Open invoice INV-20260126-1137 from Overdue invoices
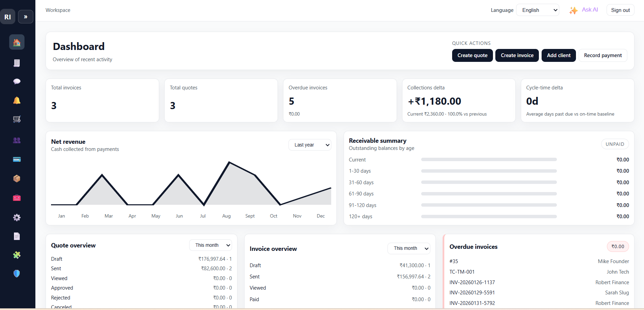Viewport: 644px width, 310px height. click(x=472, y=282)
